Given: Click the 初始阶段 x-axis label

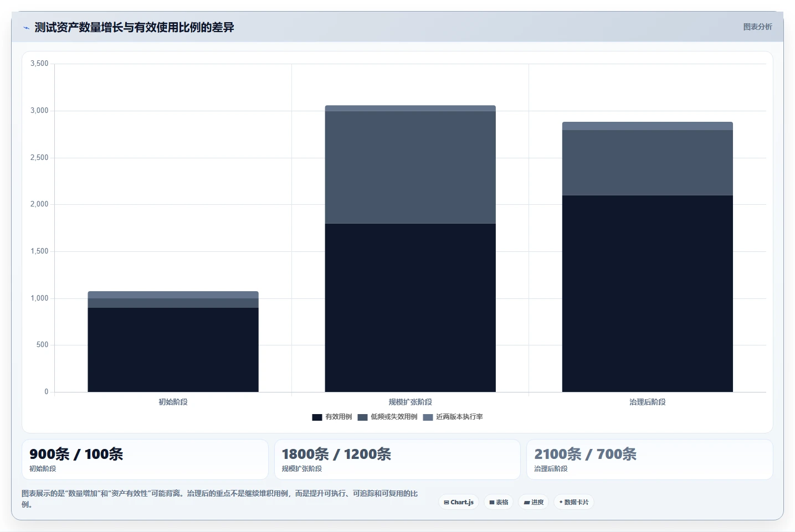Looking at the screenshot, I should tap(173, 402).
